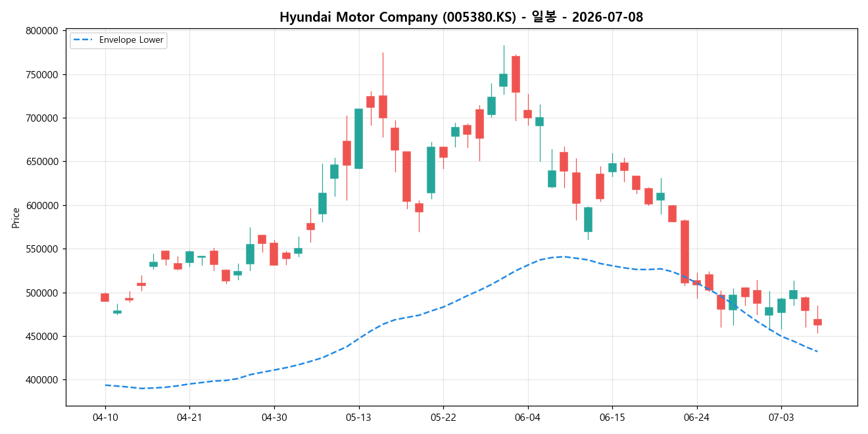Click the 550000 y-axis tick label
The height and width of the screenshot is (434, 868).
41,249
